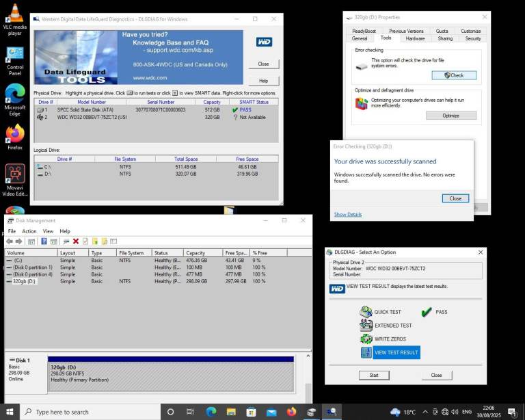This screenshot has height=420, width=525.
Task: Switch to the Hardware tab
Action: tap(415, 38)
